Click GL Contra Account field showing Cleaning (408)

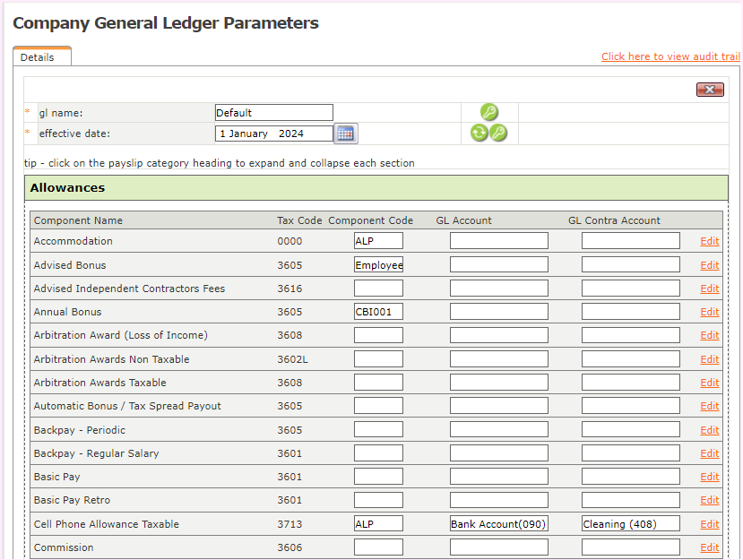630,524
